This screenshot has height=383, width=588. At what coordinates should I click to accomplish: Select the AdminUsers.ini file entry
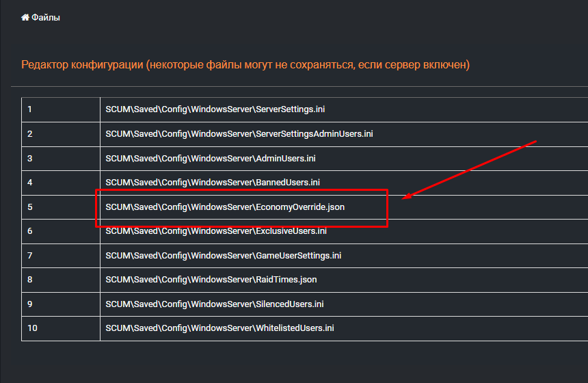pos(210,158)
